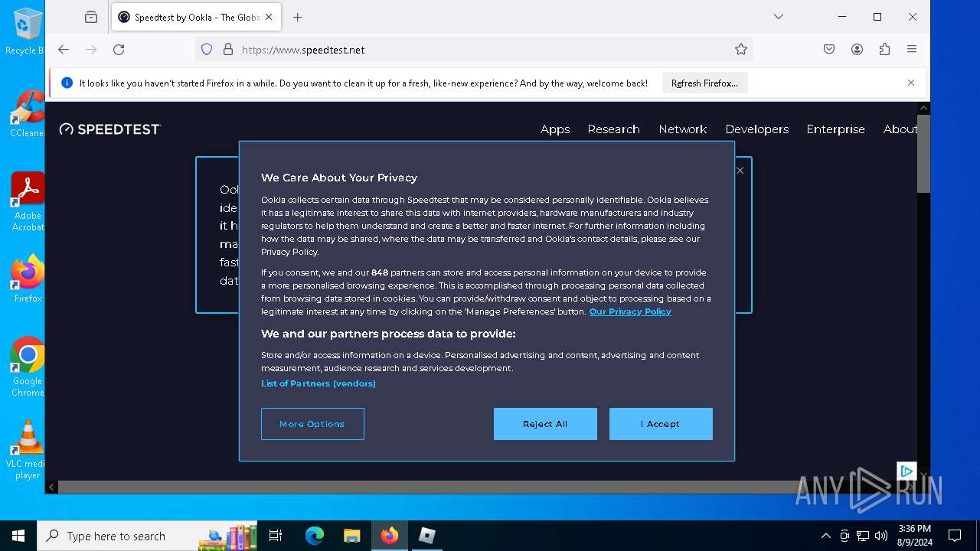Open the Firefox application menu
Viewport: 980px width, 551px height.
(x=912, y=49)
